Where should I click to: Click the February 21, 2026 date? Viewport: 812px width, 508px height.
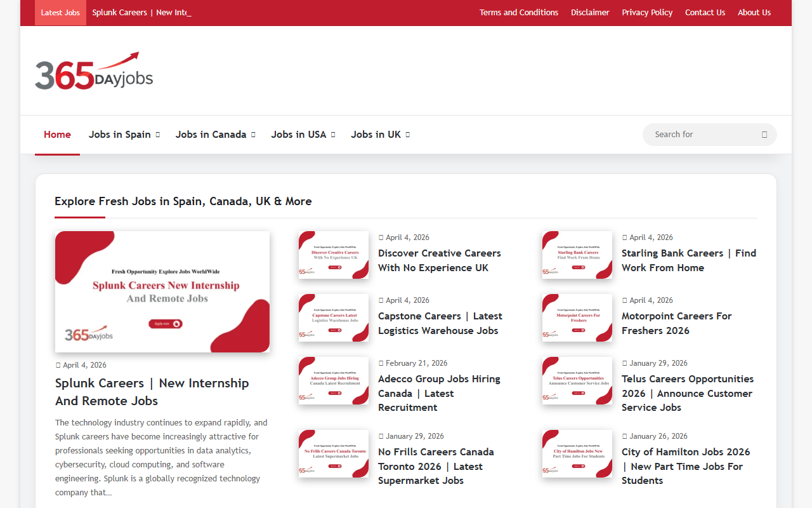coord(413,363)
